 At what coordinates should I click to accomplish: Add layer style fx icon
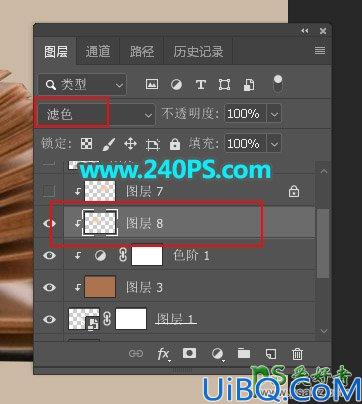pyautogui.click(x=163, y=354)
